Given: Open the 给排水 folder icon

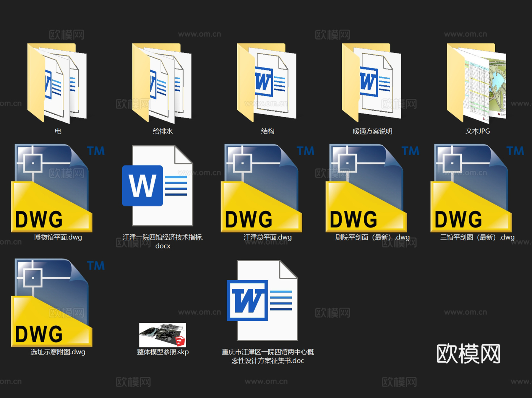Looking at the screenshot, I should pyautogui.click(x=162, y=83).
